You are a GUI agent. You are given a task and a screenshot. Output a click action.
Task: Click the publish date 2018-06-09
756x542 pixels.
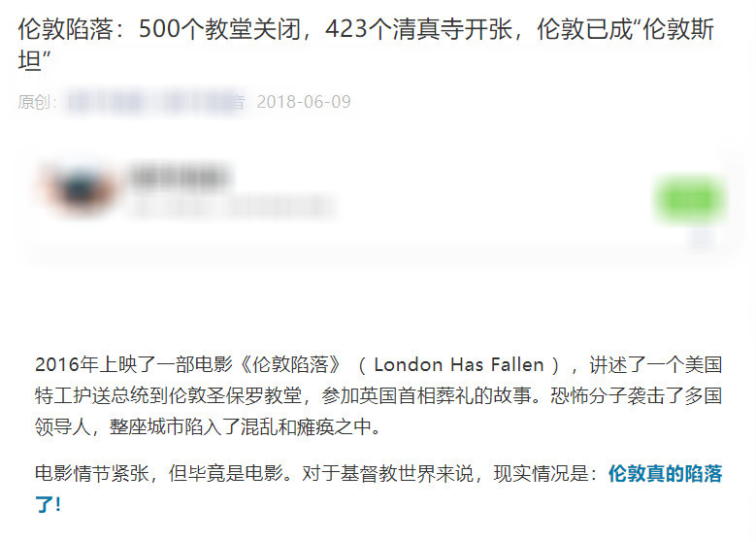304,102
